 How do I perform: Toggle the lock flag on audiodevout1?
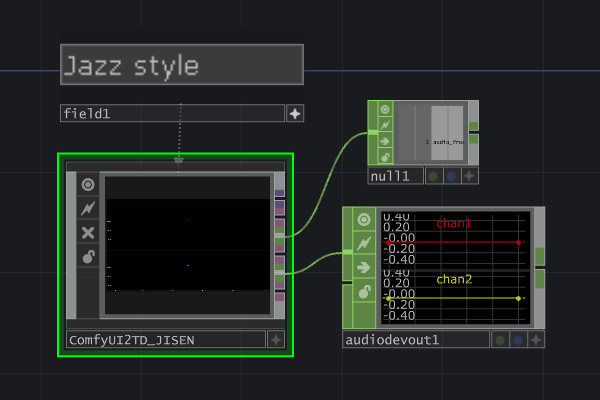pos(364,291)
